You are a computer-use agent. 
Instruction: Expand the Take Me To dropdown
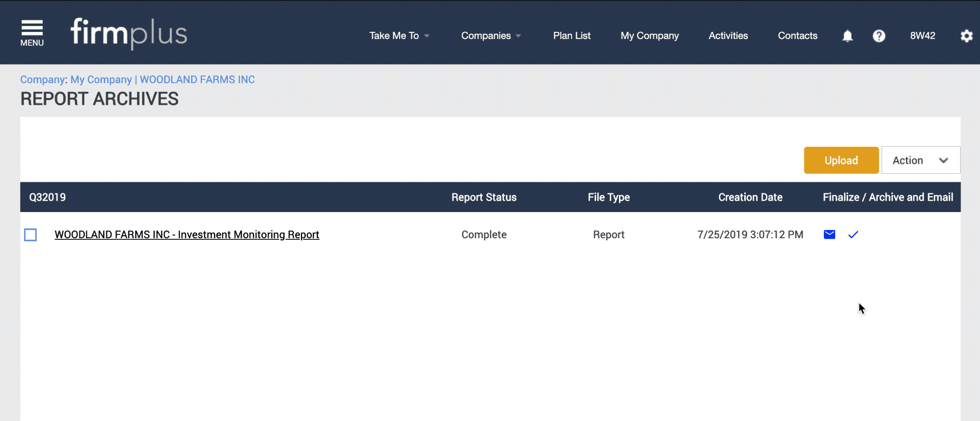click(x=399, y=36)
